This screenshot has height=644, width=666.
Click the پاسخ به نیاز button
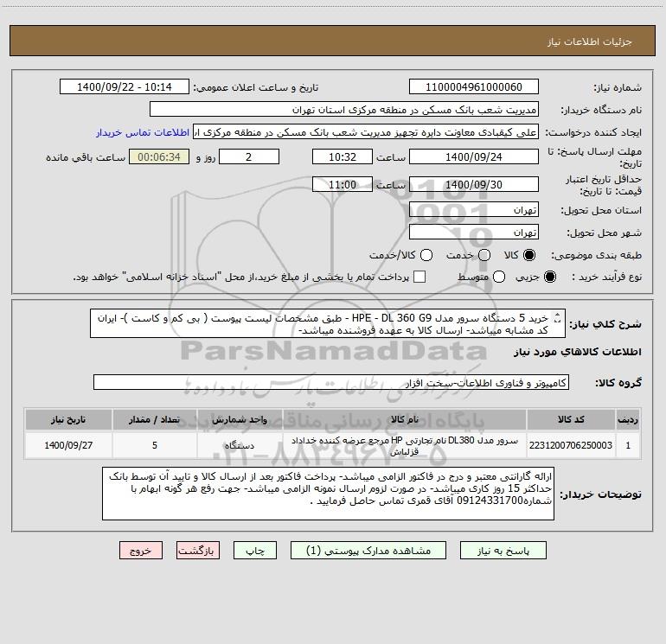(x=503, y=551)
